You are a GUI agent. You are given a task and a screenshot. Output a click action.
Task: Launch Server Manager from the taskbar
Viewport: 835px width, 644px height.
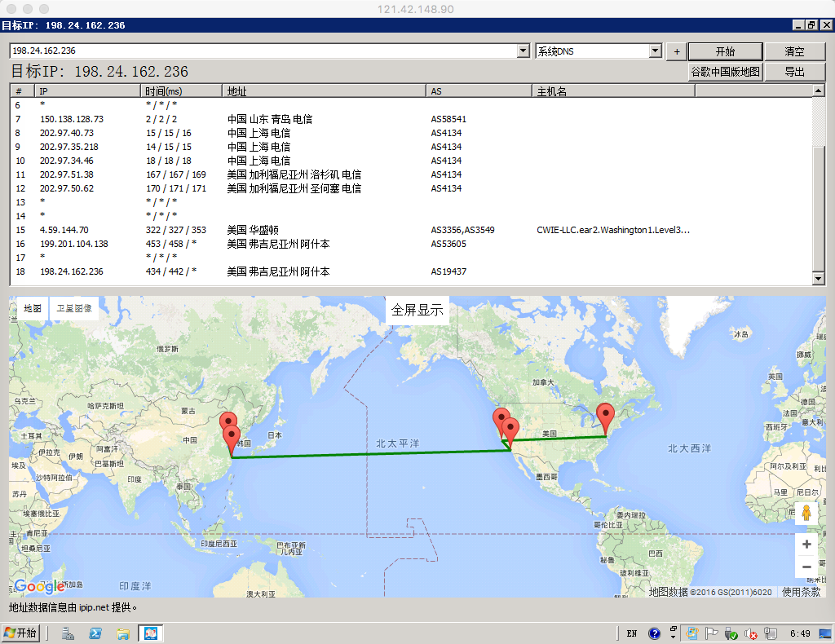click(68, 633)
